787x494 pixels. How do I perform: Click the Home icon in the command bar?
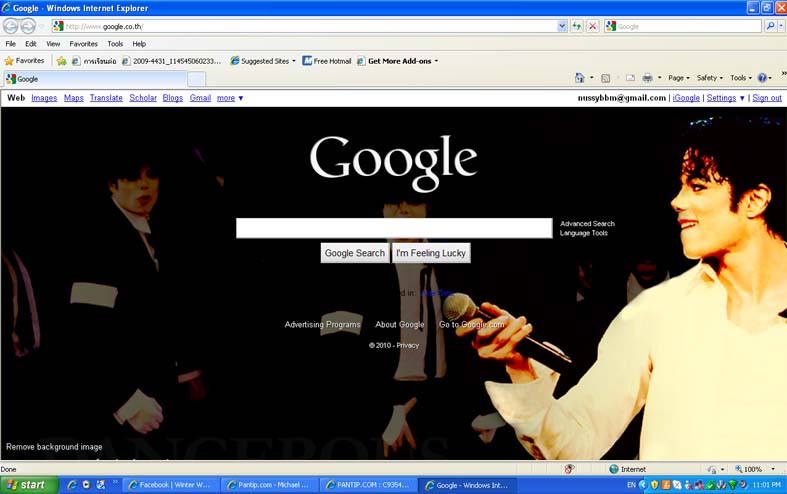[580, 78]
